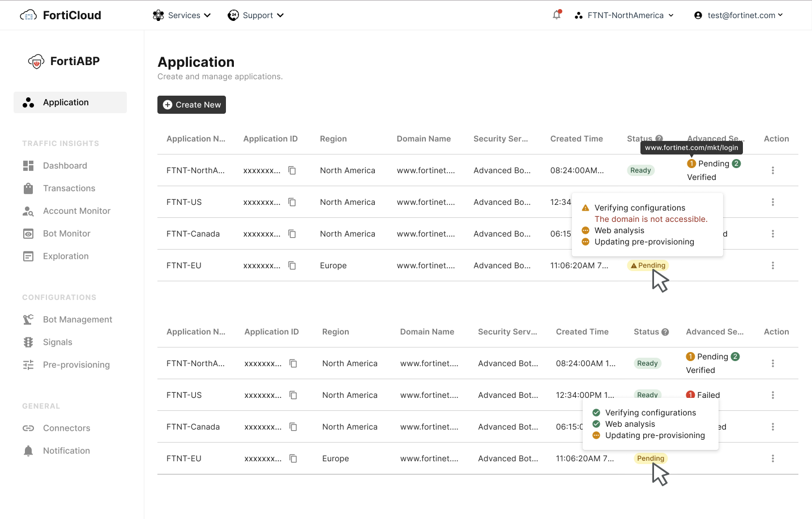Open the Pre-provisioning settings

[x=76, y=364]
